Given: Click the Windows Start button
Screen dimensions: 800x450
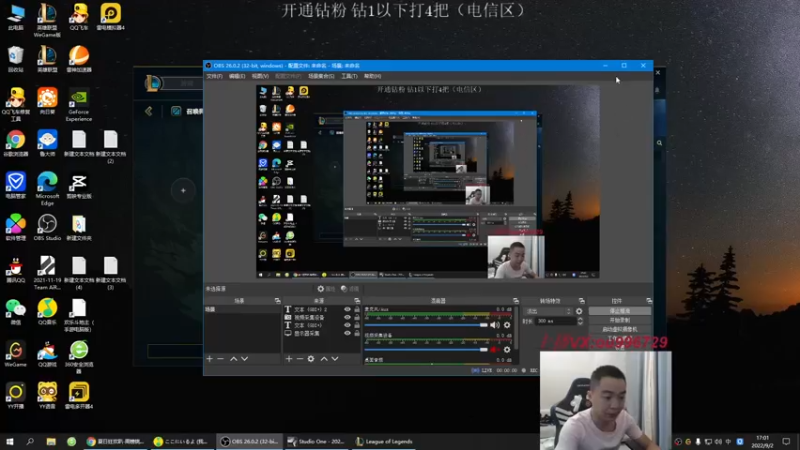Looking at the screenshot, I should (x=9, y=441).
